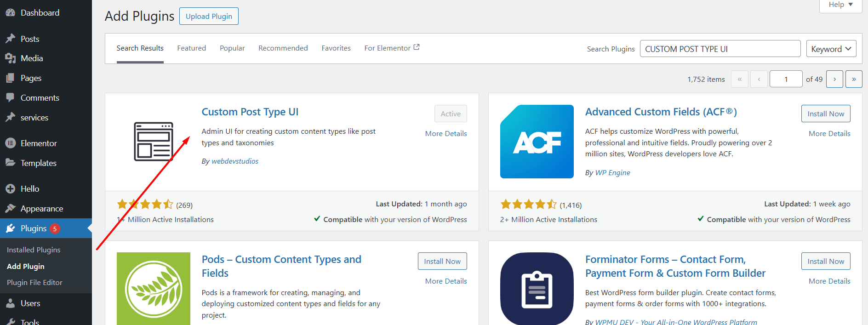Click the Custom Post Type UI star rating
The height and width of the screenshot is (325, 868).
145,205
